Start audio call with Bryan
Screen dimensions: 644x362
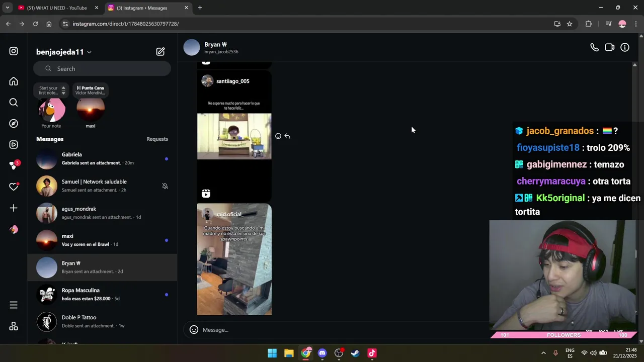coord(594,47)
